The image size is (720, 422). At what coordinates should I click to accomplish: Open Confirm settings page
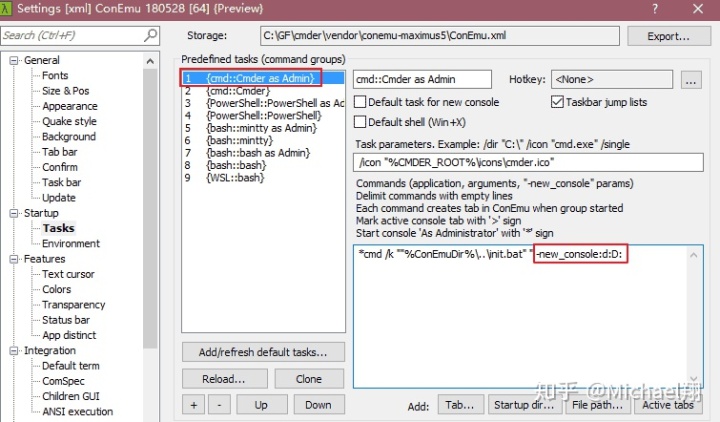pyautogui.click(x=60, y=167)
